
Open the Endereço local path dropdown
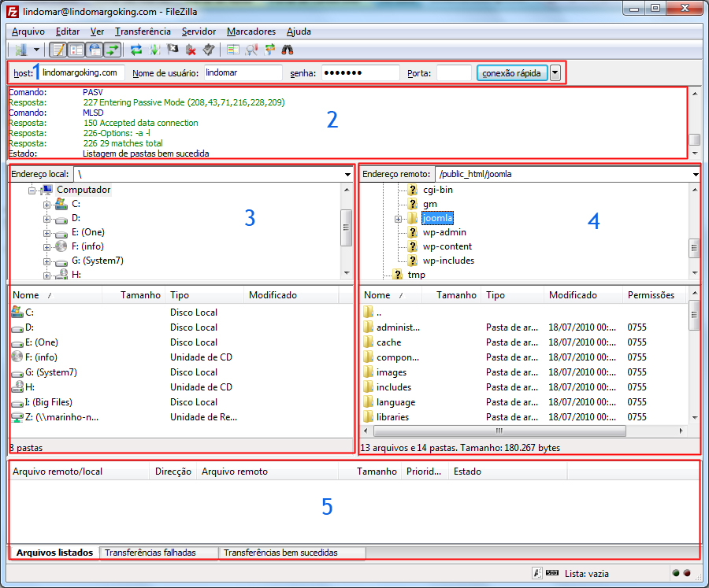347,174
